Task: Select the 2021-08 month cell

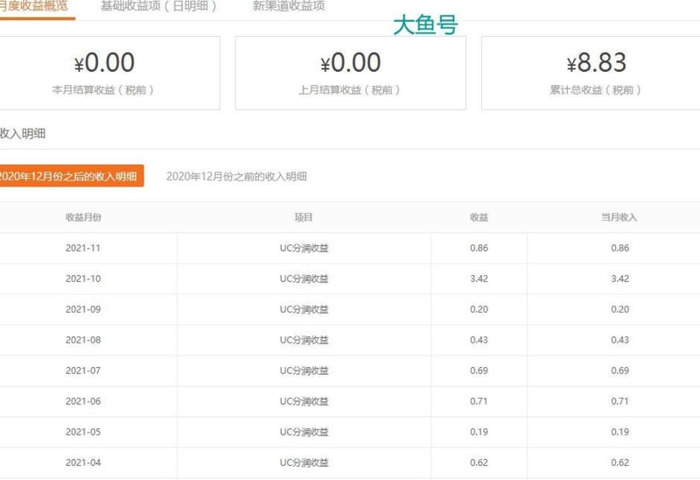Action: click(x=83, y=340)
